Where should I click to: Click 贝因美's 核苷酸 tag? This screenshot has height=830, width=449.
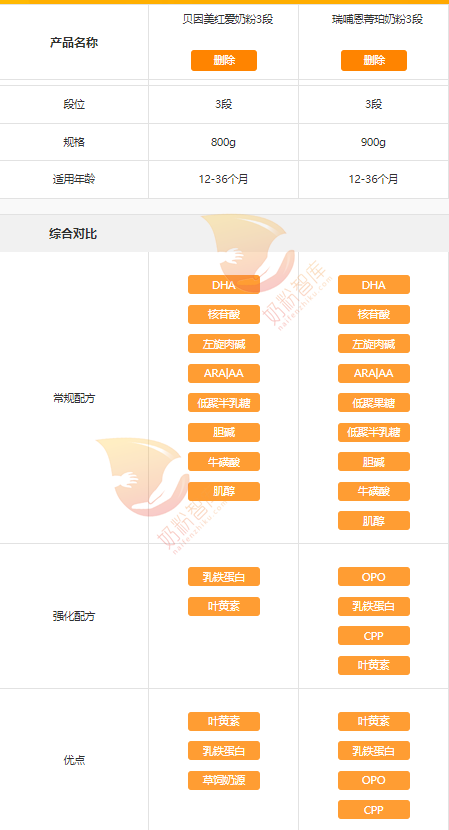pos(224,314)
